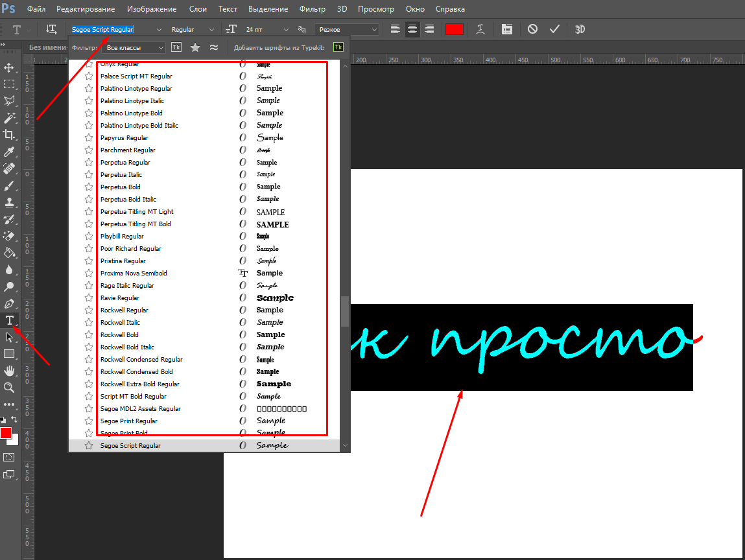Image resolution: width=745 pixels, height=560 pixels.
Task: Select the Zoom tool
Action: tap(9, 388)
